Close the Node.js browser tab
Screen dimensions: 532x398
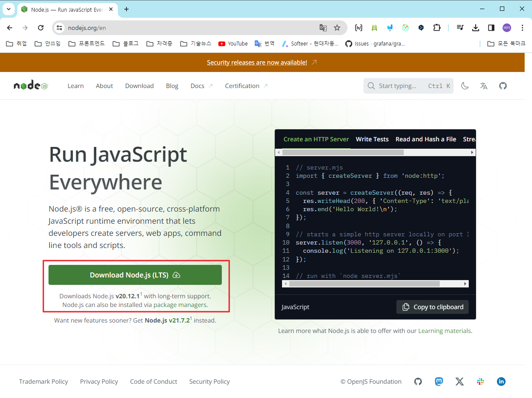[x=110, y=9]
